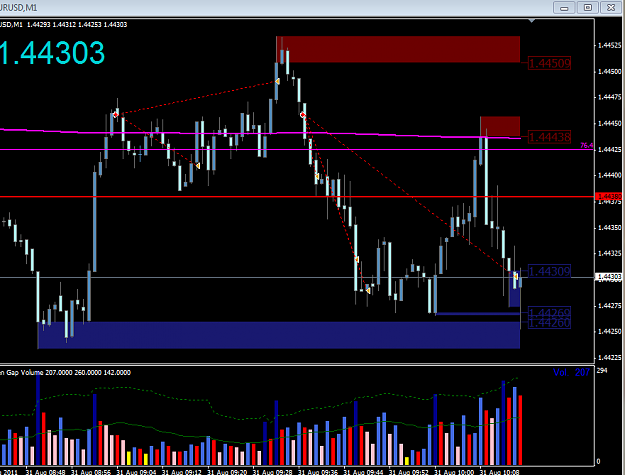The image size is (625, 475).
Task: Select the wide blue demand zone near 1.44250
Action: [279, 335]
